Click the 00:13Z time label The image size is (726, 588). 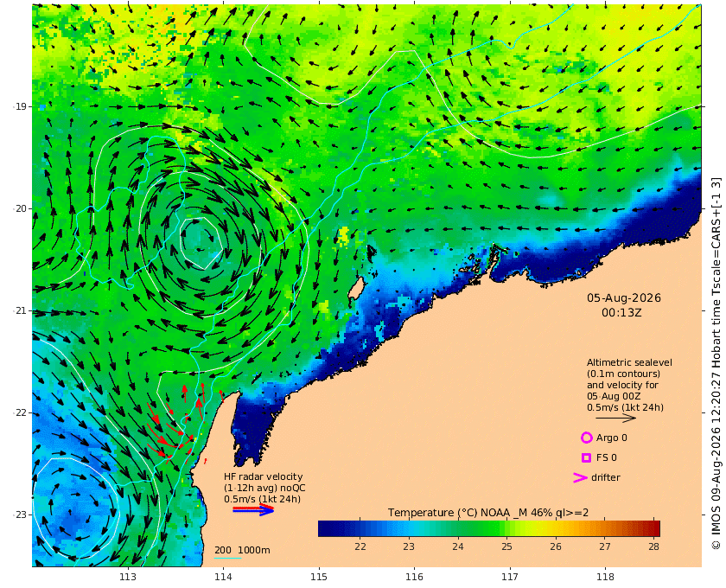click(x=621, y=313)
